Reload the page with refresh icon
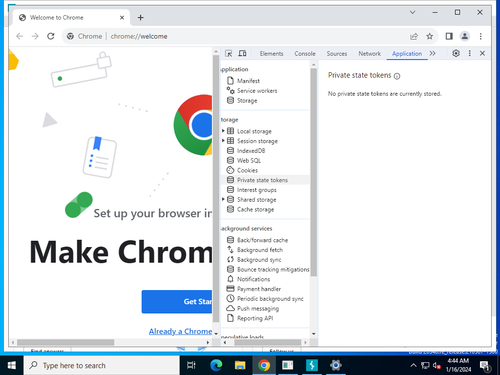 (x=51, y=36)
